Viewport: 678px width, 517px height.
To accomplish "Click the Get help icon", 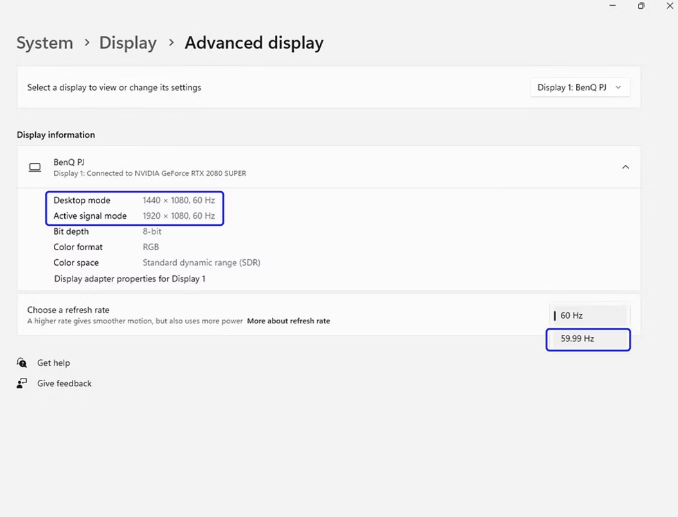I will click(x=22, y=362).
